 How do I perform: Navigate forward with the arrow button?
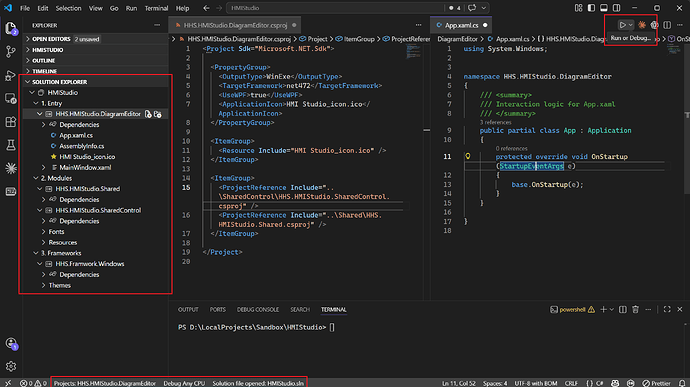219,8
